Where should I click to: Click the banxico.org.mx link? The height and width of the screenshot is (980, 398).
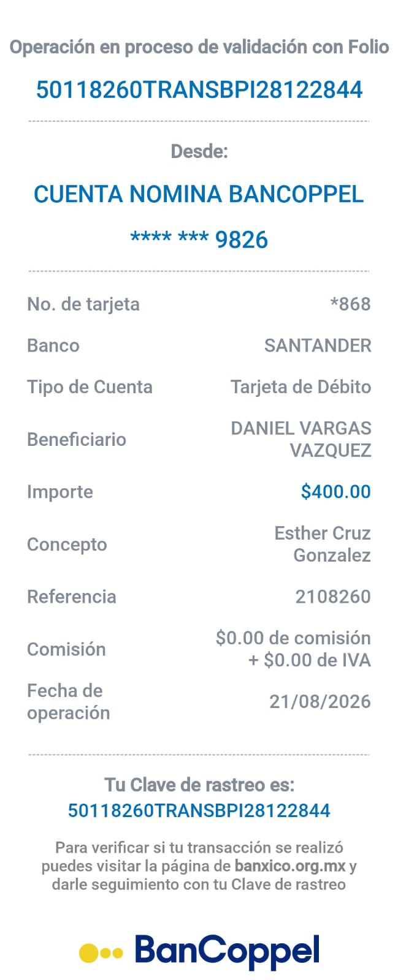pyautogui.click(x=290, y=866)
